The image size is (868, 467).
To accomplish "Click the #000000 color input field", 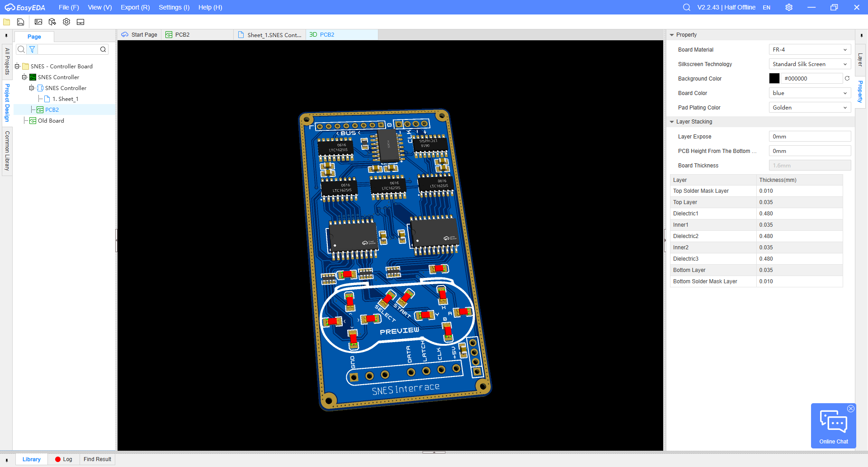I will 812,78.
